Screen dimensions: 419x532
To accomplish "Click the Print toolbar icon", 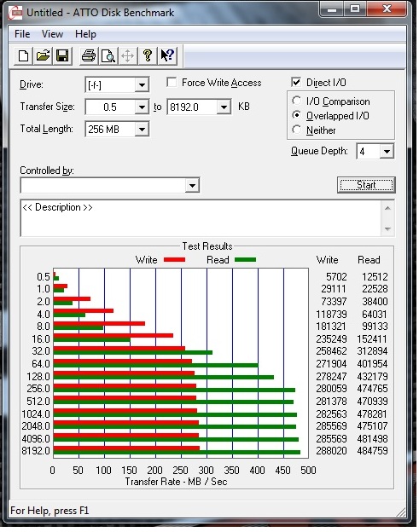I will tap(89, 55).
